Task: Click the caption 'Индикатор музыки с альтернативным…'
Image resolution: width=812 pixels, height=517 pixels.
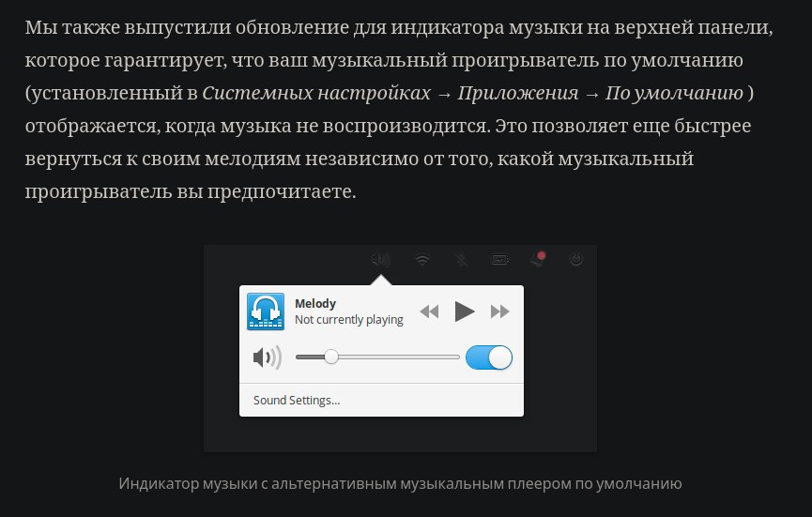Action: pyautogui.click(x=400, y=483)
